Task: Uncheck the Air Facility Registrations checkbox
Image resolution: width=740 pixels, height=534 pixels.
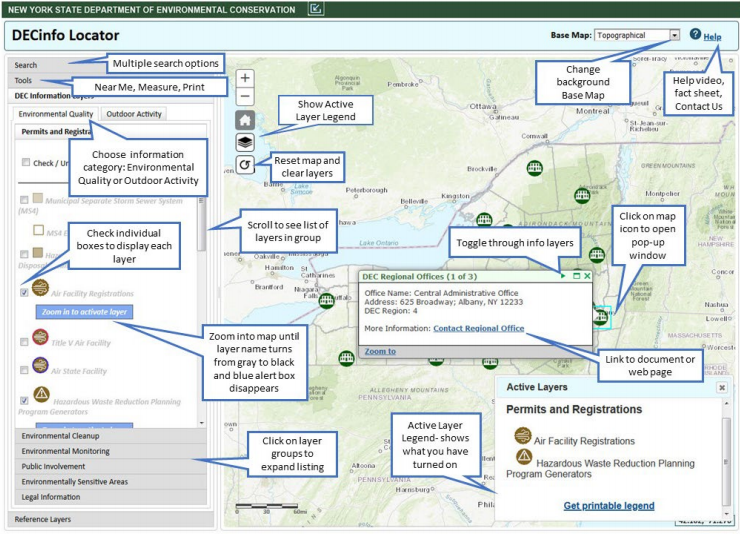Action: 24,292
